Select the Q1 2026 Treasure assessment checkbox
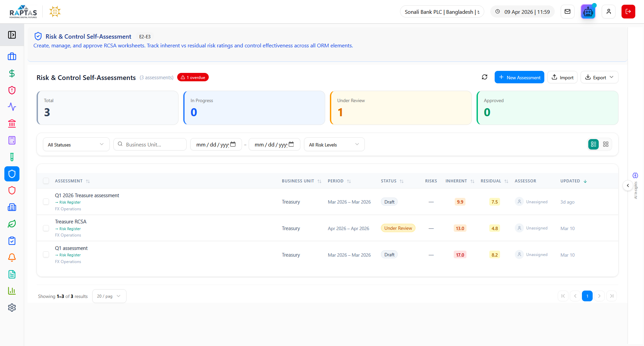The image size is (644, 346). click(x=46, y=202)
